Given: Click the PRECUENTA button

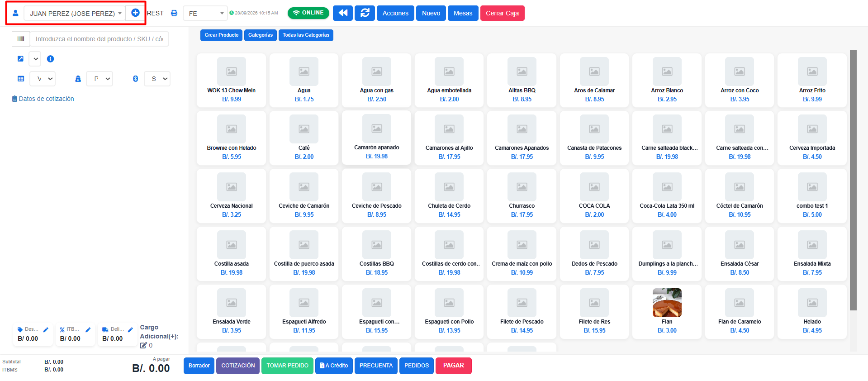Looking at the screenshot, I should click(376, 366).
